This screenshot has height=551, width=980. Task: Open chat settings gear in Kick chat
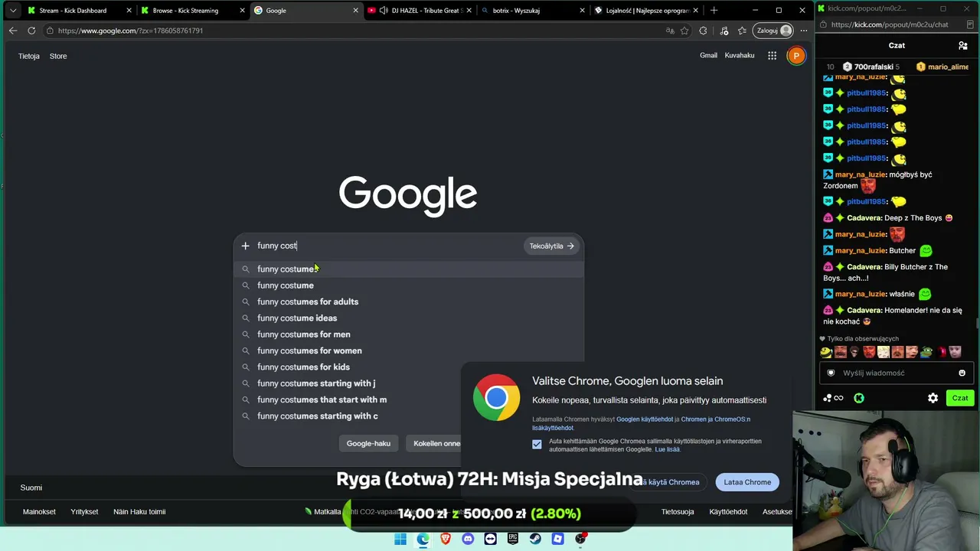[933, 398]
